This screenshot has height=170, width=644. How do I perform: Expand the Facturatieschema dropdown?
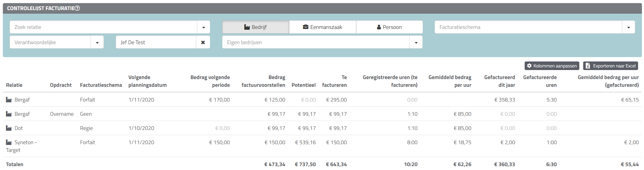(x=628, y=27)
